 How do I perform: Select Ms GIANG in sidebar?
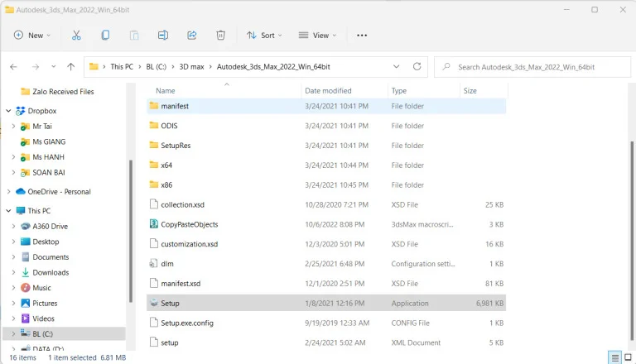(49, 141)
